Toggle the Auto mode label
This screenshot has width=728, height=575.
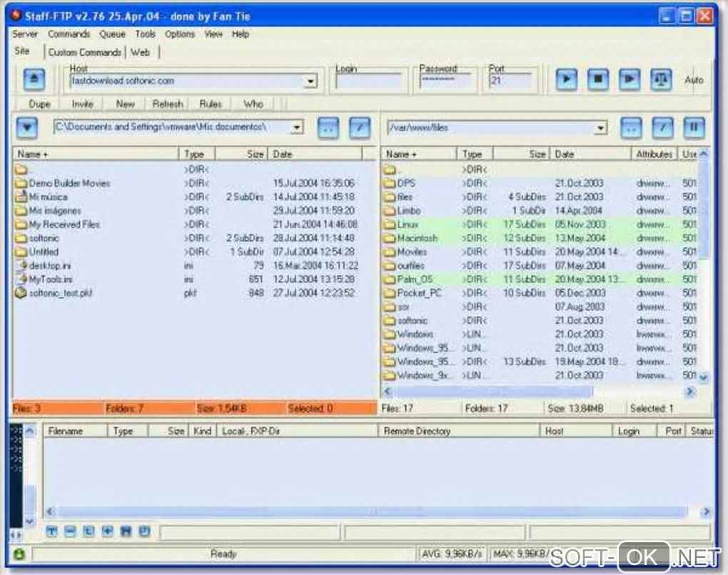tap(694, 80)
